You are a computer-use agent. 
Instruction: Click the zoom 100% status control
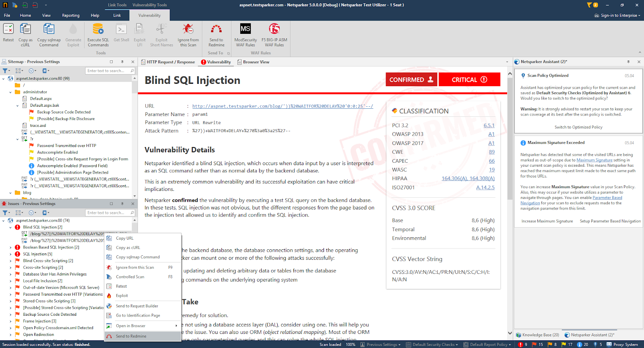click(x=351, y=344)
